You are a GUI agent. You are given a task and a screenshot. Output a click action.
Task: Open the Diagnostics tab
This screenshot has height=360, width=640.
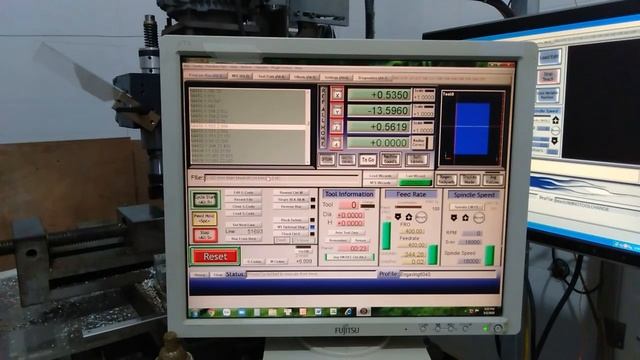372,78
